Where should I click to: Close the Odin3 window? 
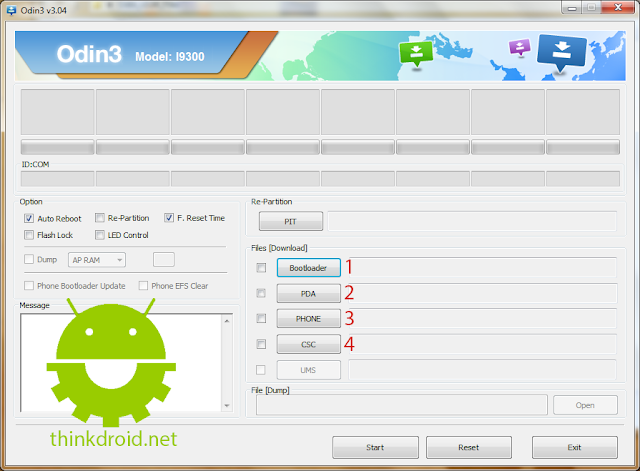point(618,7)
